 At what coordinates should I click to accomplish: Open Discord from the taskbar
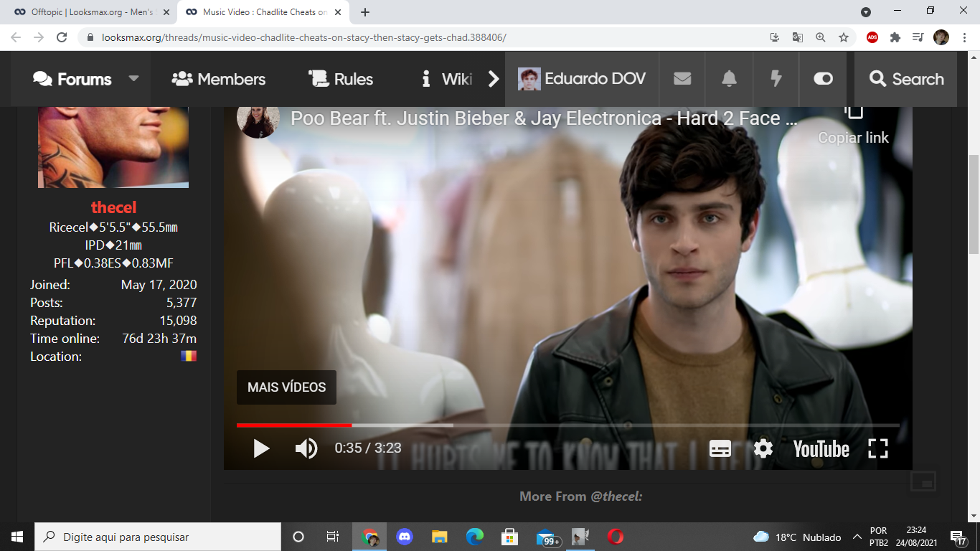pos(405,537)
